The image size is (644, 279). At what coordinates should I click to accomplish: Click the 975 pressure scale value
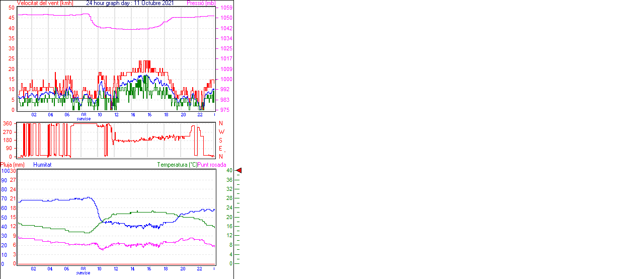click(225, 110)
